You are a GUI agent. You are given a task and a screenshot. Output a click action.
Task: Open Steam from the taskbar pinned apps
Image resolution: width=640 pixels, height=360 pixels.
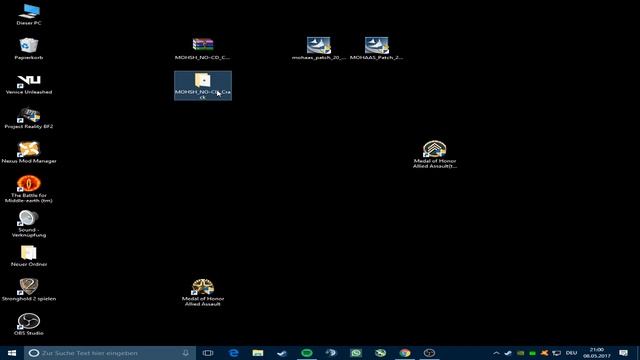(282, 353)
